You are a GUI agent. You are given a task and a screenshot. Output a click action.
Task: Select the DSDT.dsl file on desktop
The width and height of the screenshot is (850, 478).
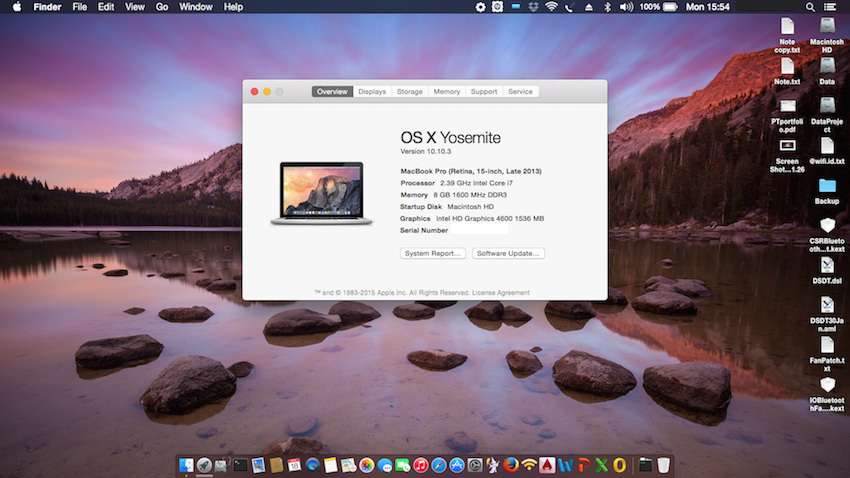pos(827,266)
